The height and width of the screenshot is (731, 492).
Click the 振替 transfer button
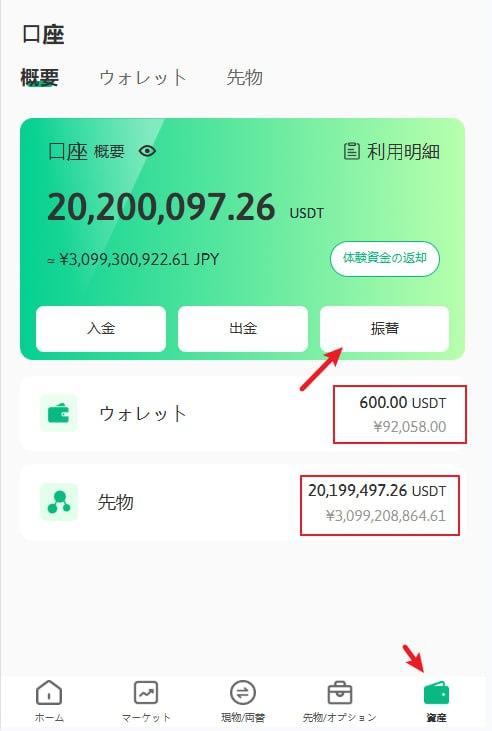[385, 329]
